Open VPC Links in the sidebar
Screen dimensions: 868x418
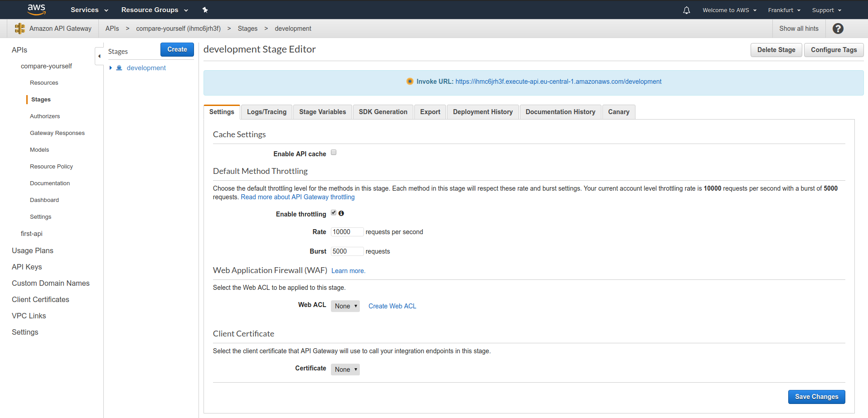29,316
